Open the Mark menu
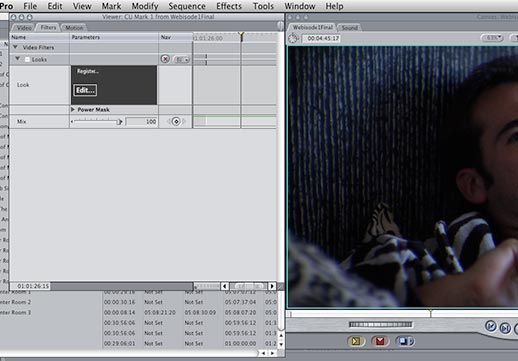The width and height of the screenshot is (518, 361). [x=111, y=6]
